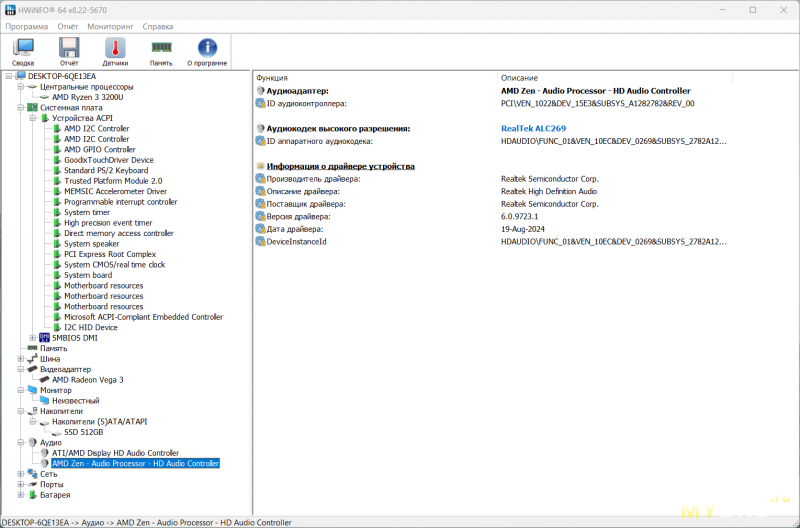Expand the SMBIOS DMI node

tap(33, 338)
